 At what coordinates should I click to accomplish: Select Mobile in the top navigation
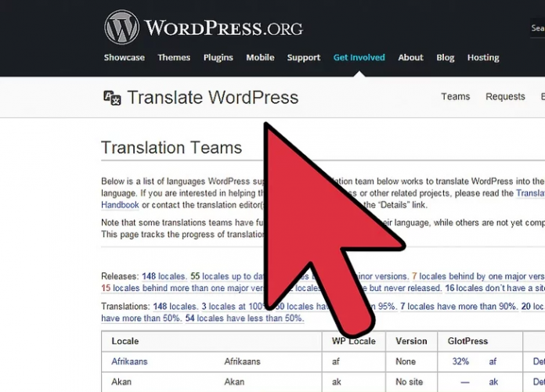tap(260, 58)
